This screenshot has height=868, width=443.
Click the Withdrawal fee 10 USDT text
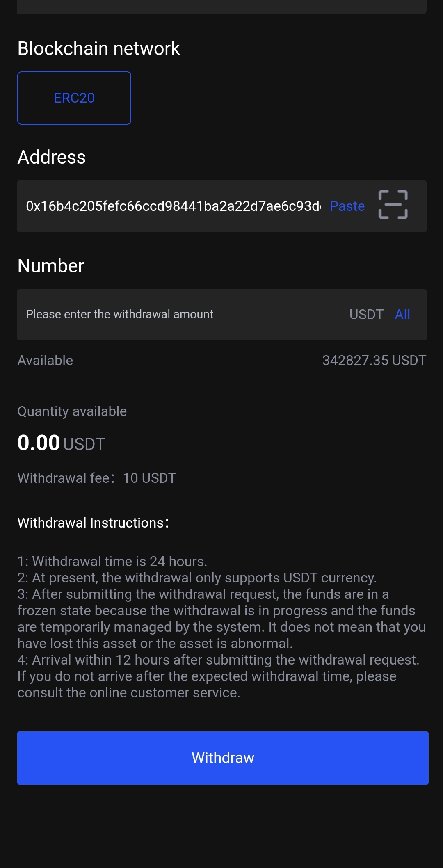[97, 478]
